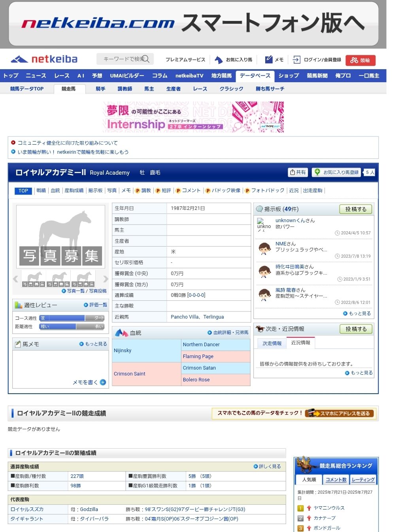417x532 pixels.
Task: Click rank 1 badge beside ヤマニンウルス
Action: coord(301,508)
